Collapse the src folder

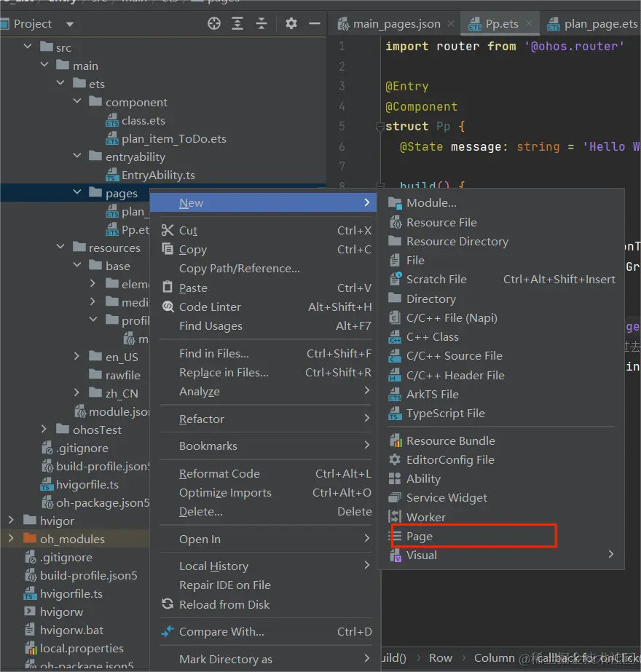pyautogui.click(x=28, y=47)
